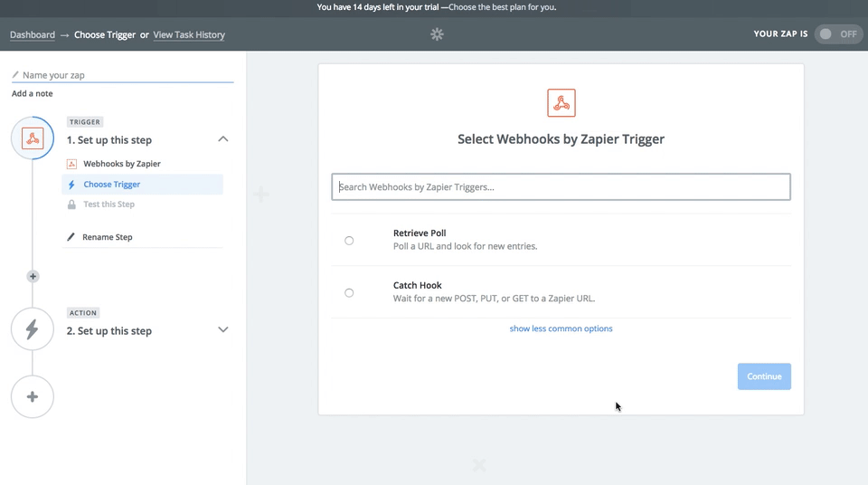Click the Search Webhooks by Zapier Triggers field
The height and width of the screenshot is (485, 868).
(x=561, y=187)
